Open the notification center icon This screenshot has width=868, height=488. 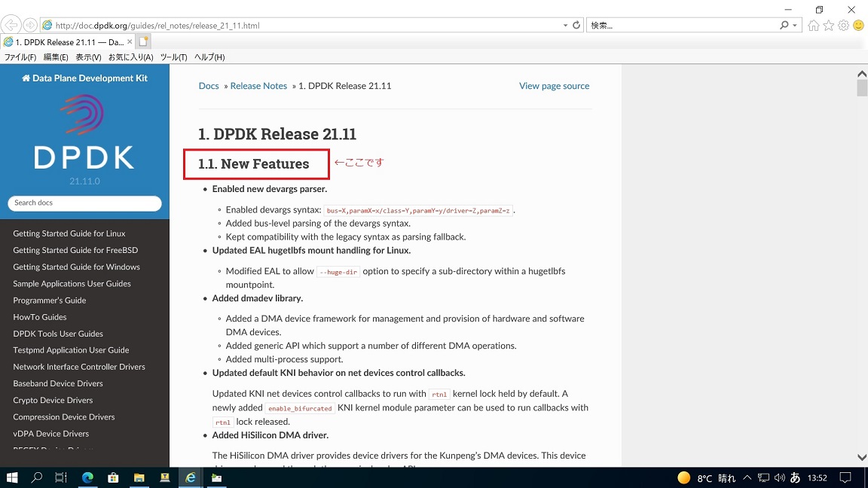click(845, 477)
